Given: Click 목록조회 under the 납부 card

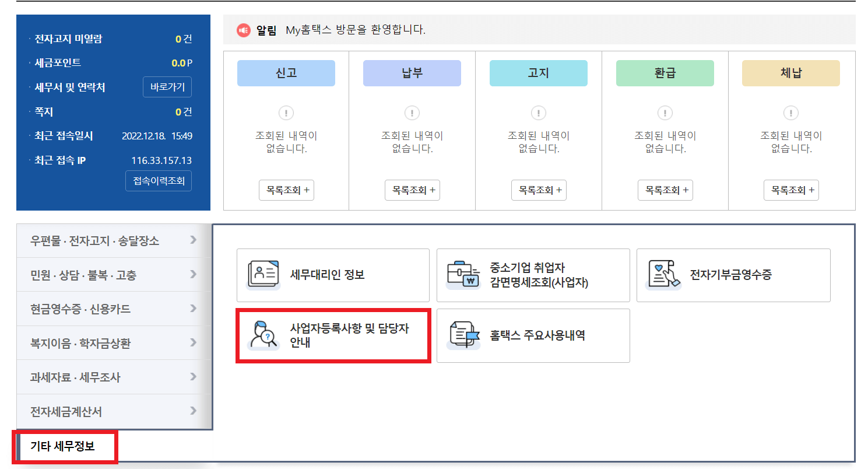Looking at the screenshot, I should click(412, 190).
